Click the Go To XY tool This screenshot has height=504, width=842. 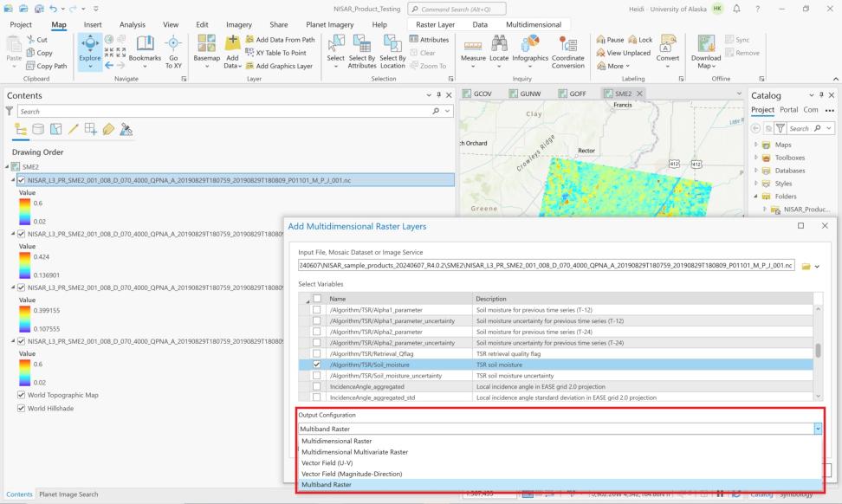point(173,52)
